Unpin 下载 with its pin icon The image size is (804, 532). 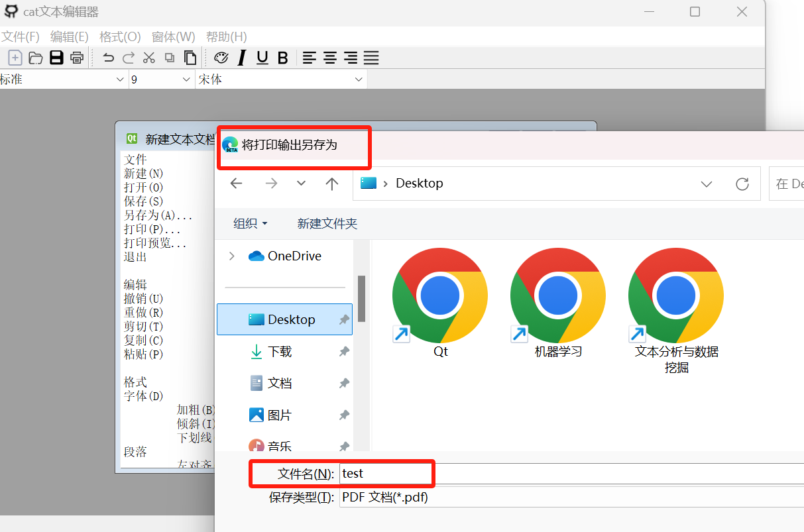344,351
